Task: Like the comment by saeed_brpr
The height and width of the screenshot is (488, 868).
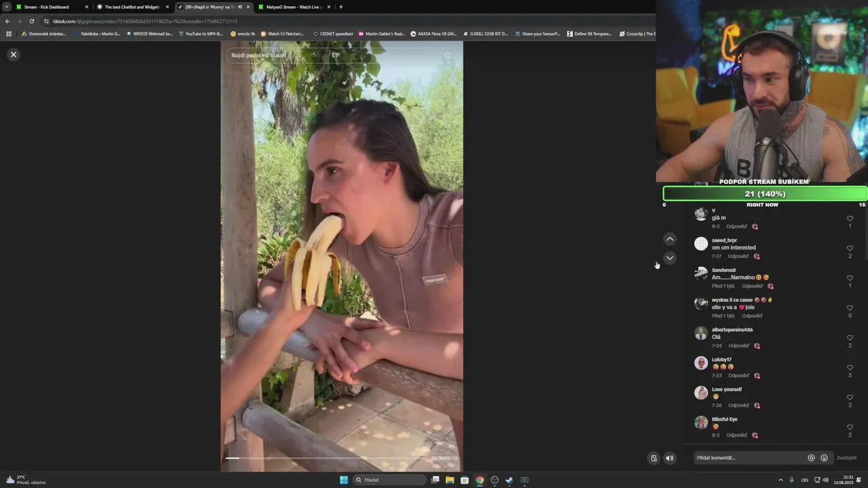Action: tap(850, 248)
